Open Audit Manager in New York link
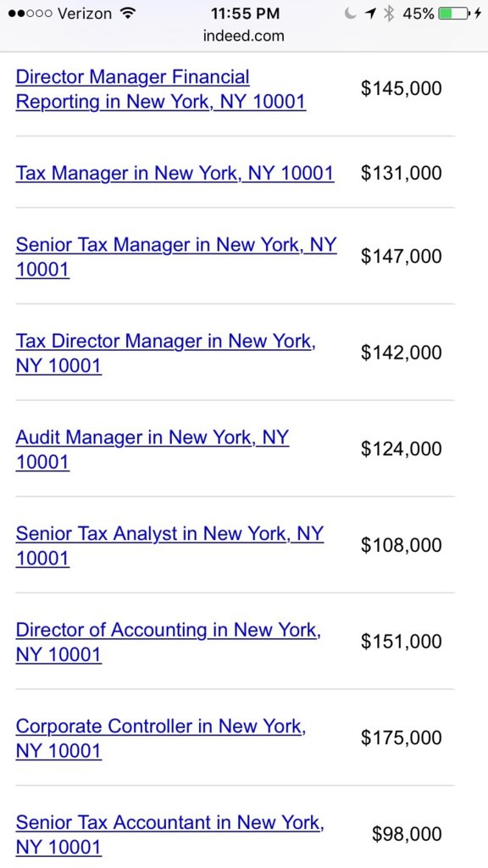488x868 pixels. click(152, 449)
